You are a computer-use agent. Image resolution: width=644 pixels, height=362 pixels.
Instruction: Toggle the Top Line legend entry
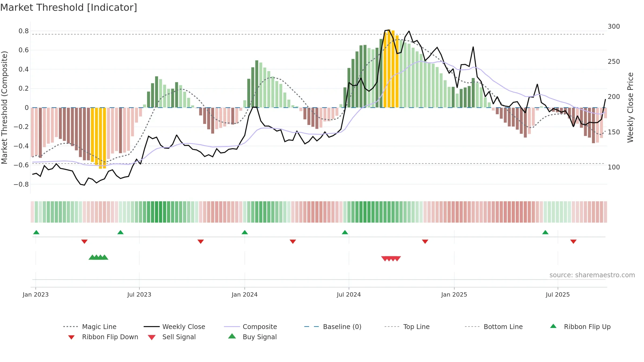(x=407, y=327)
